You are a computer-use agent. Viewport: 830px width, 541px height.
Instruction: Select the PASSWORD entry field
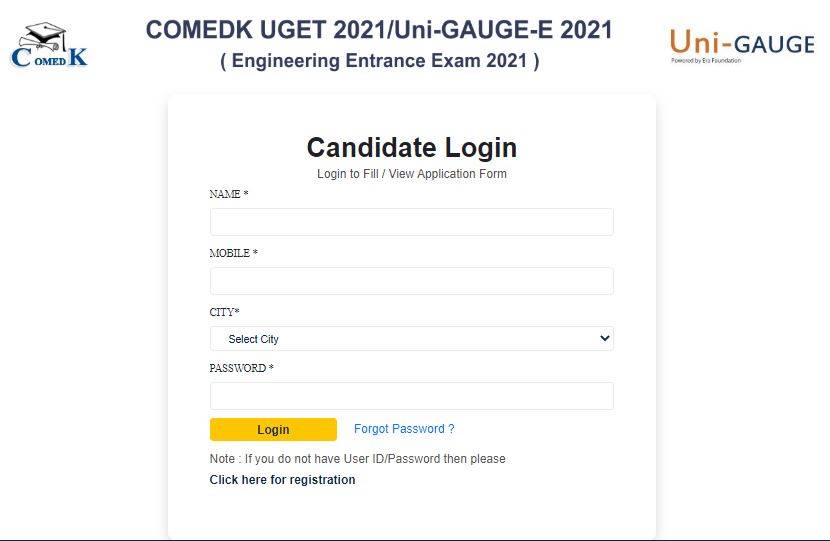pyautogui.click(x=411, y=396)
